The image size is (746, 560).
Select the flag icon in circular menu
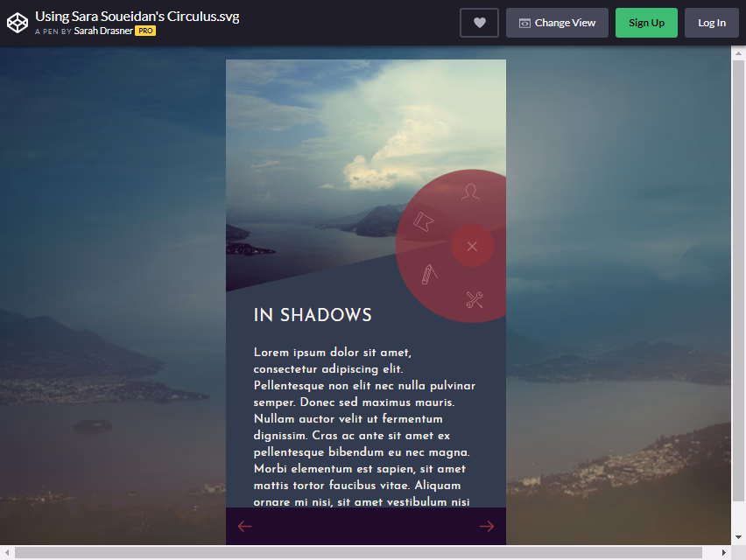423,221
